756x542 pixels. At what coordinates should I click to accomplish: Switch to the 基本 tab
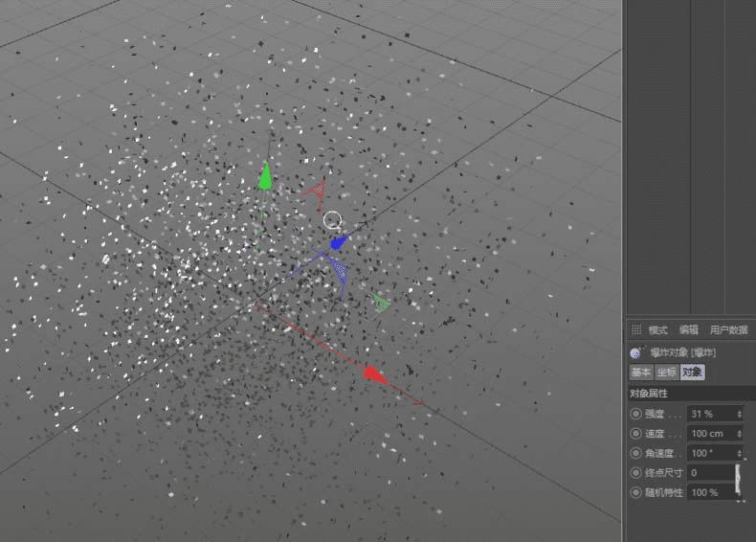pos(641,373)
